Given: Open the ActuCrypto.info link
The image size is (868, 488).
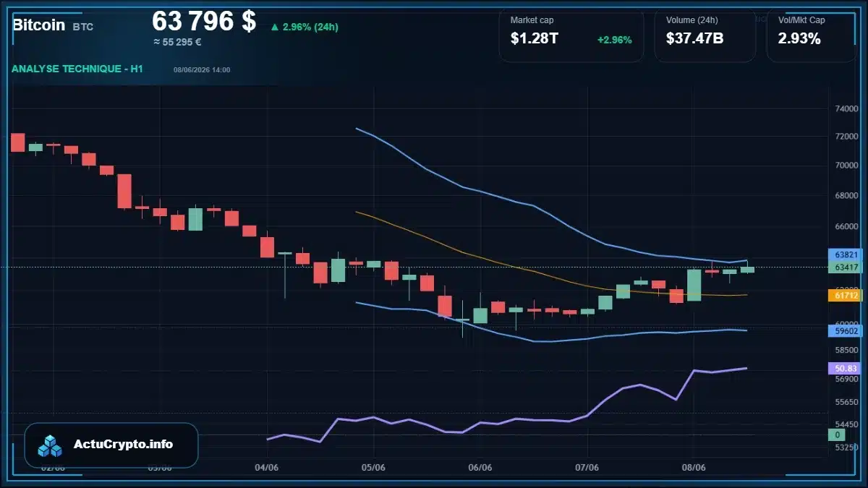Looking at the screenshot, I should coord(124,445).
